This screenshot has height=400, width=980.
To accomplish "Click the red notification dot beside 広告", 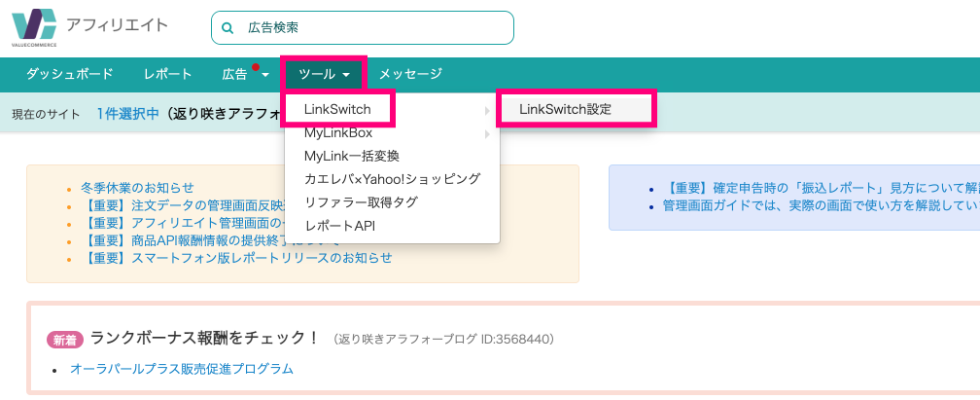I will [255, 67].
